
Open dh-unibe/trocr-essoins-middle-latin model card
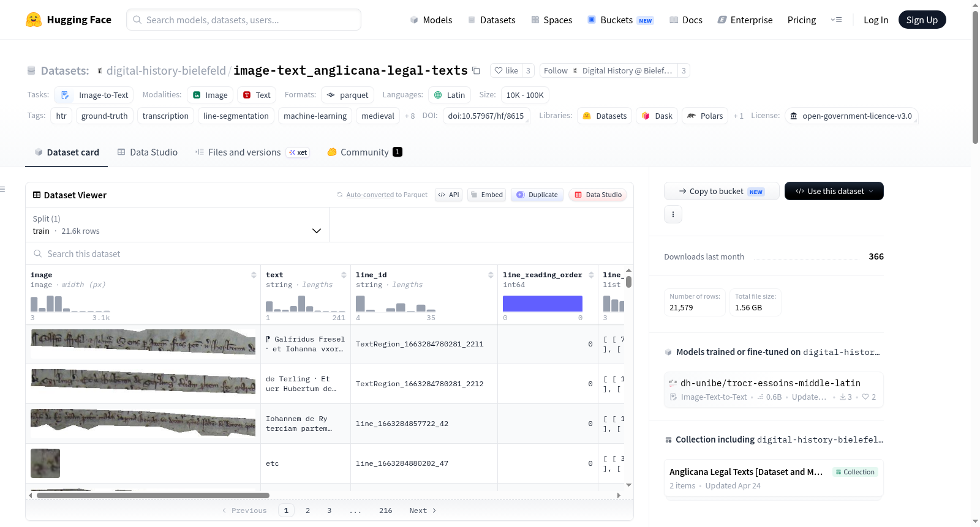pyautogui.click(x=774, y=389)
